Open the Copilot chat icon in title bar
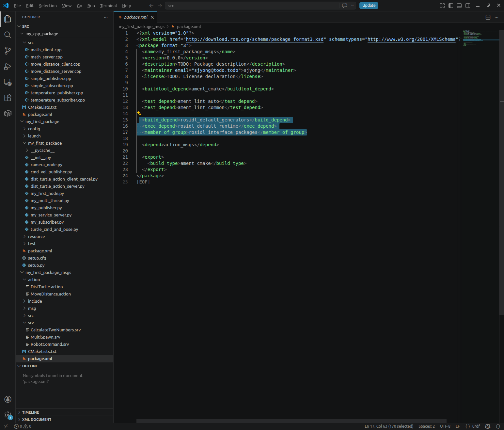The height and width of the screenshot is (430, 504). pyautogui.click(x=344, y=6)
